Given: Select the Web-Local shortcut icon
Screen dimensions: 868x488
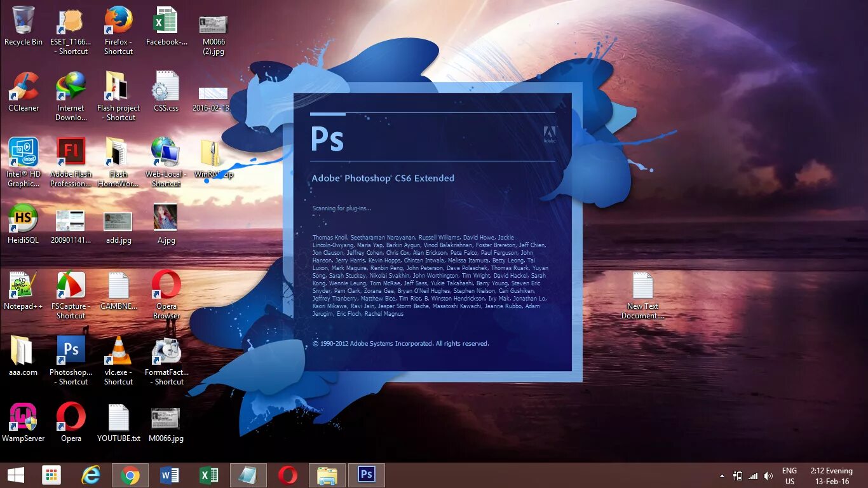Looking at the screenshot, I should click(166, 152).
